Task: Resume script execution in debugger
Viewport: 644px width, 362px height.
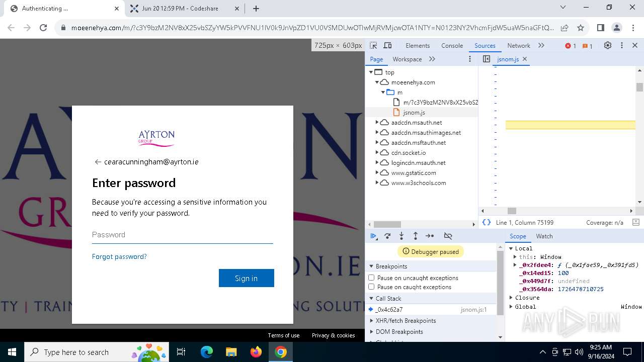Action: pyautogui.click(x=373, y=236)
